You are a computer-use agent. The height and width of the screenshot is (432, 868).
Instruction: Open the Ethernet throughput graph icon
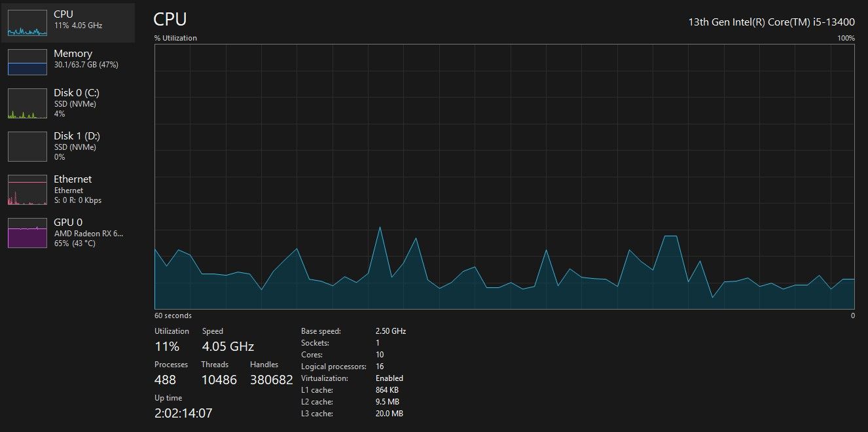pyautogui.click(x=27, y=190)
